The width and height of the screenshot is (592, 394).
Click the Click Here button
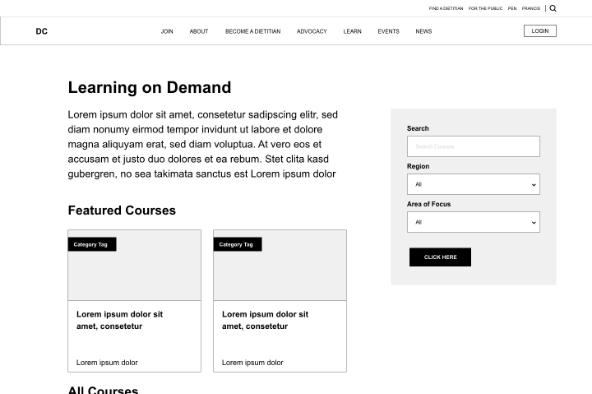[440, 257]
